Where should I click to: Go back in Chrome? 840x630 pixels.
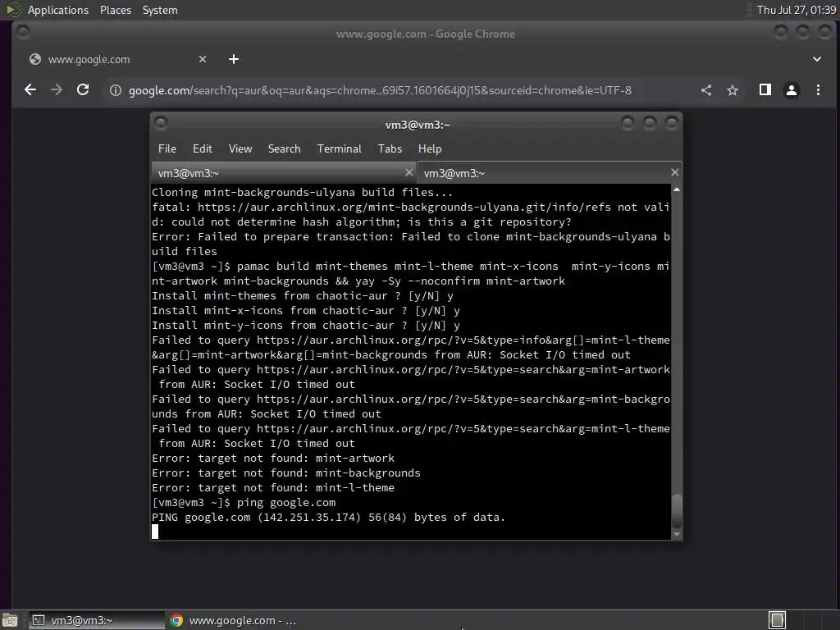30,90
